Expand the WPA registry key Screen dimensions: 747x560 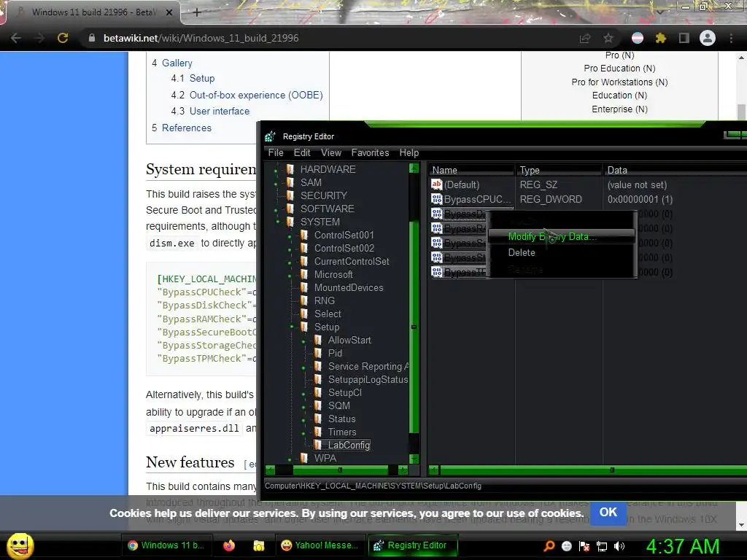coord(289,459)
